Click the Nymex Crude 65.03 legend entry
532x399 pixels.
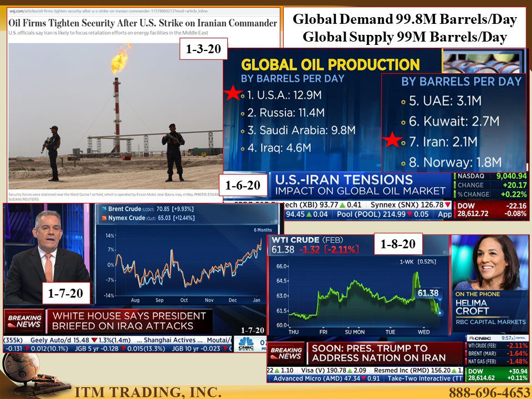coord(149,218)
